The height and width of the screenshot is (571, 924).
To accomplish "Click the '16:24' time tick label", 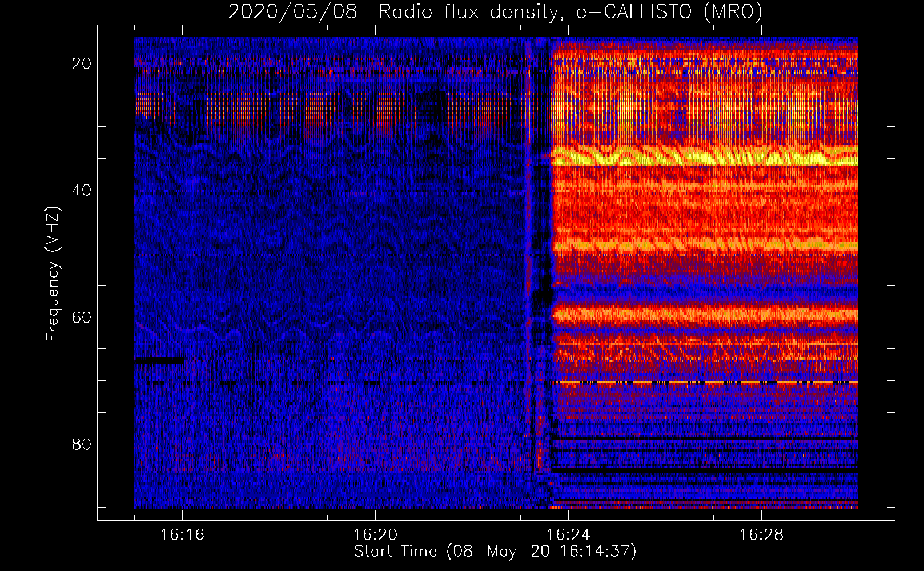I will 568,534.
